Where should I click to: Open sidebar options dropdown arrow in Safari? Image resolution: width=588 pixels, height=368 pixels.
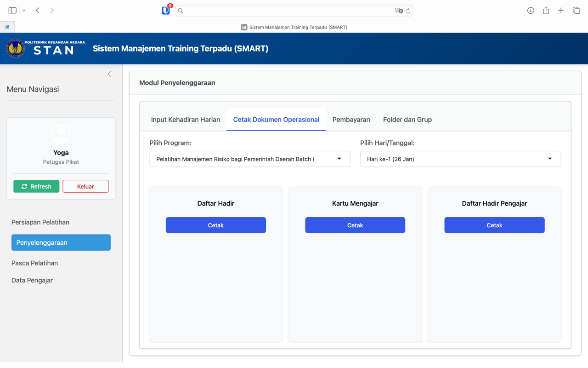click(24, 11)
